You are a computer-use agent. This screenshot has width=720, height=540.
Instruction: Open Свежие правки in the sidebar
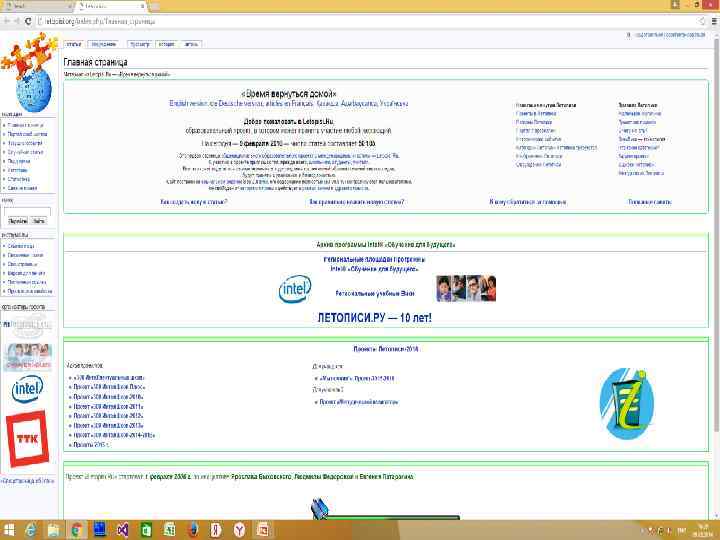22,188
